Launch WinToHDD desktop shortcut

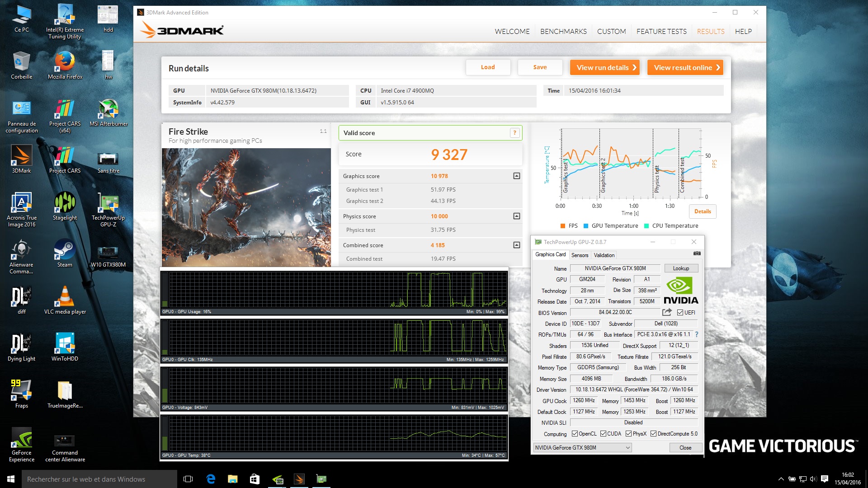click(x=65, y=347)
